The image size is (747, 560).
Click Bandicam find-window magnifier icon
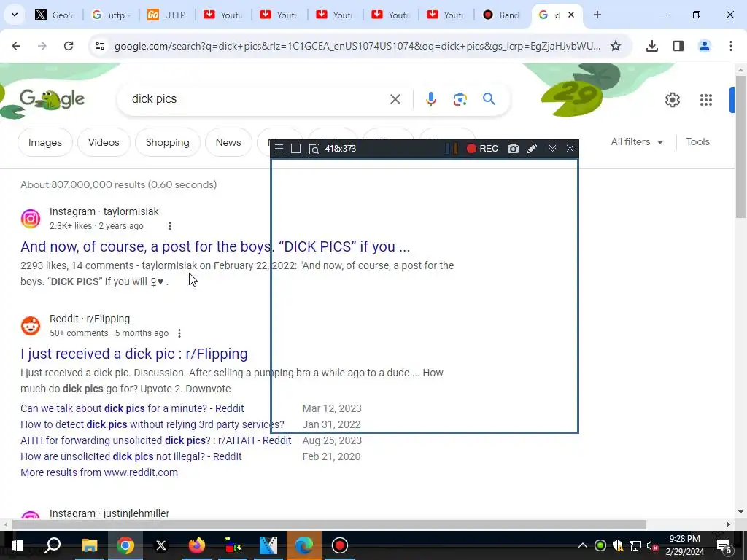tap(313, 149)
